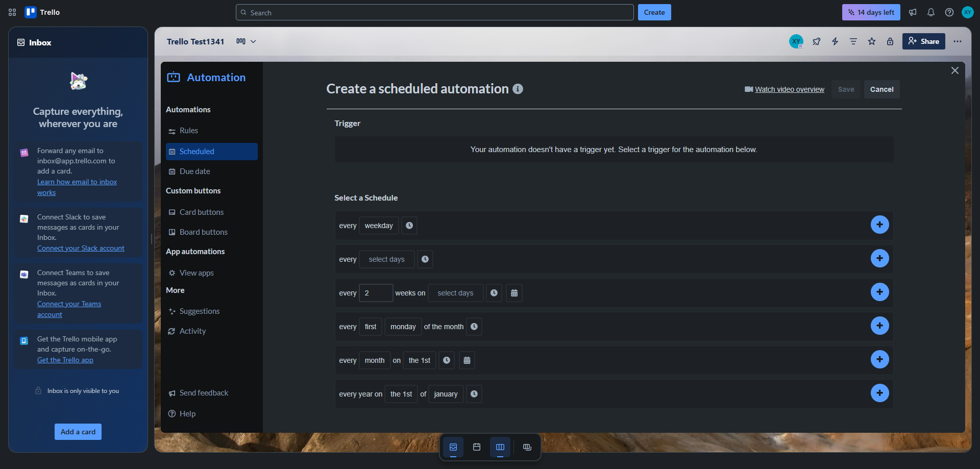Toggle the Planner calendar in bottom bar

pyautogui.click(x=477, y=447)
